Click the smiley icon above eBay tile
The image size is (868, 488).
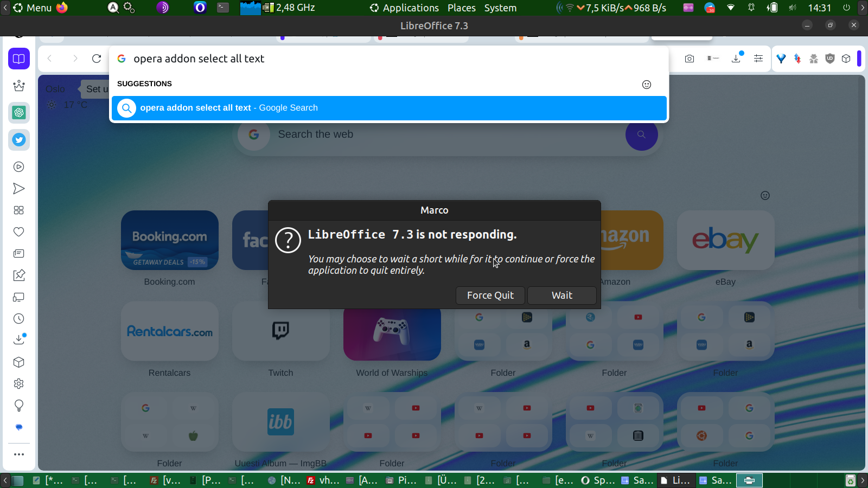[765, 195]
